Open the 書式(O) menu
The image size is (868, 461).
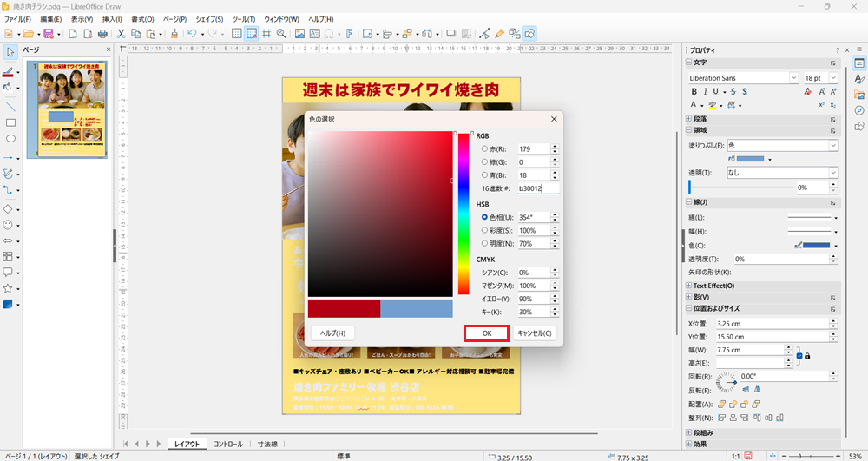(x=142, y=19)
